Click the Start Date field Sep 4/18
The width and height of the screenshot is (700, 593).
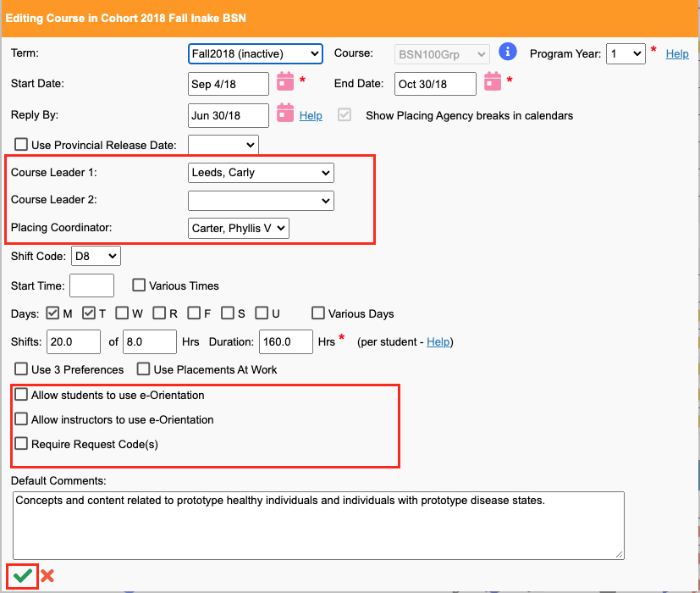(229, 84)
